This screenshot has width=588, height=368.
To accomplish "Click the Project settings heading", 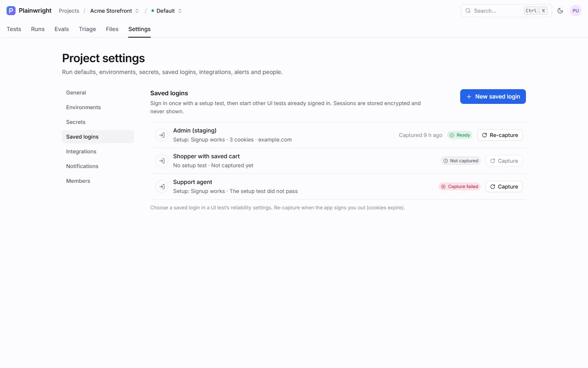I will coord(103,58).
